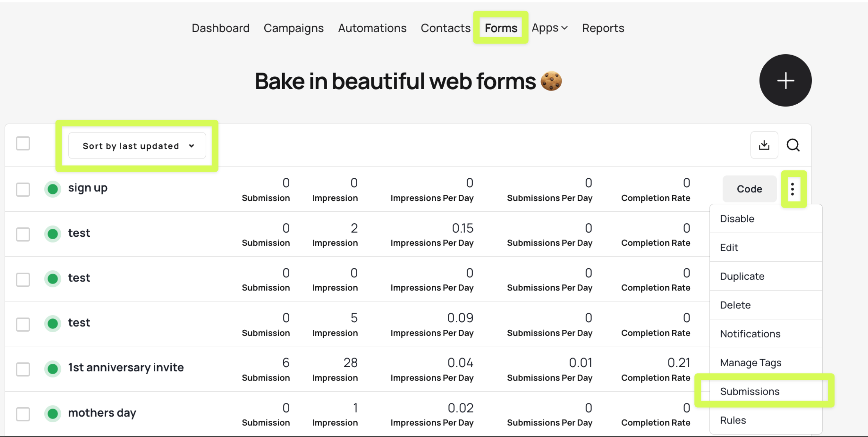Click green status dot for 1st anniversary invite

click(53, 368)
